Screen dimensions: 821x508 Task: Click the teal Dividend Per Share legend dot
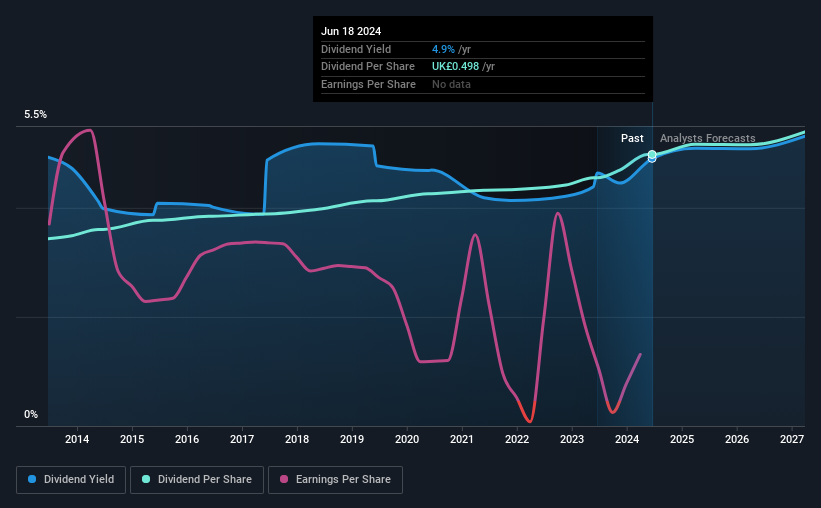[146, 479]
